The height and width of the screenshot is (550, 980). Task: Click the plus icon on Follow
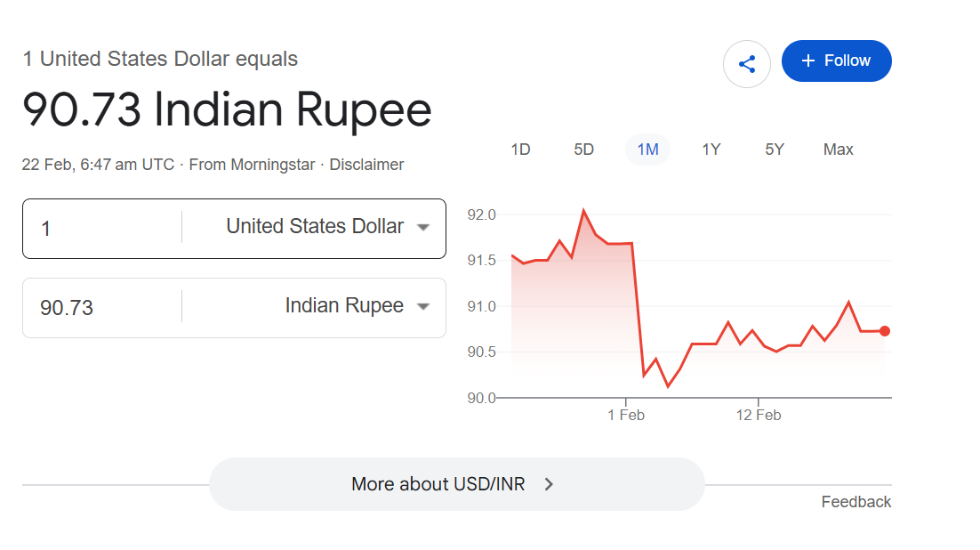(807, 61)
